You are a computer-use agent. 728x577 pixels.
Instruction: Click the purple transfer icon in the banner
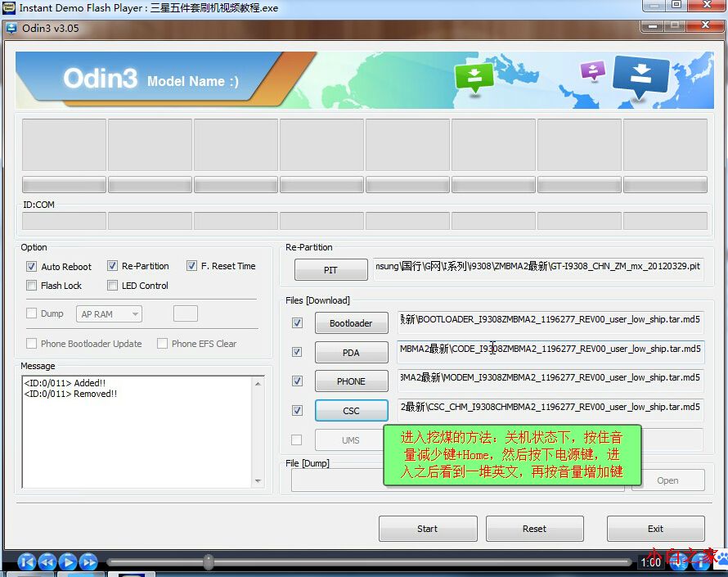coord(593,71)
